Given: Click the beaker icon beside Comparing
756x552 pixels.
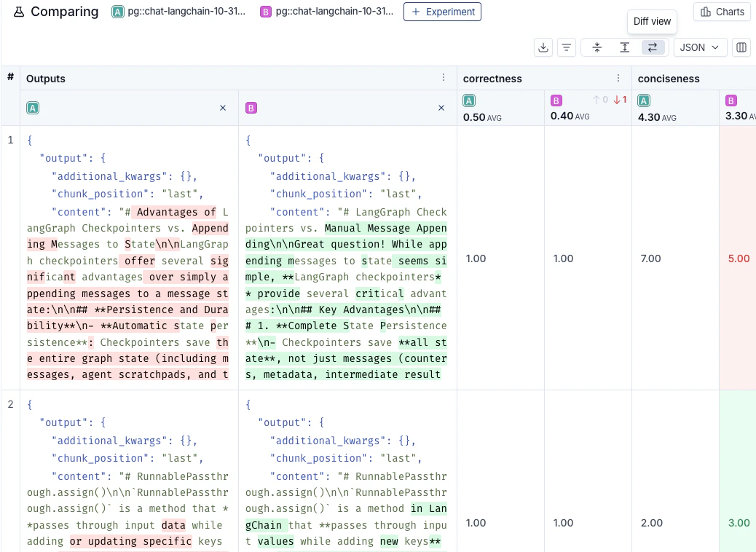Looking at the screenshot, I should (x=18, y=12).
